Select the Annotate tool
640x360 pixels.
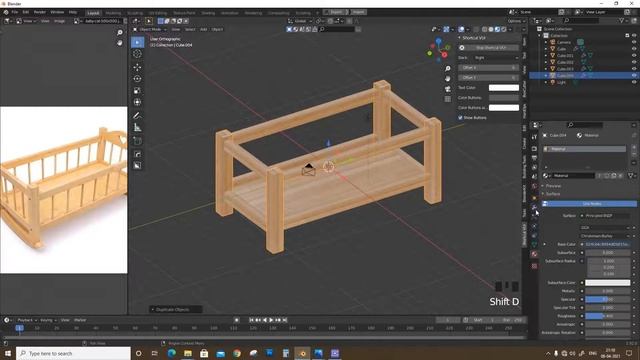[x=138, y=116]
